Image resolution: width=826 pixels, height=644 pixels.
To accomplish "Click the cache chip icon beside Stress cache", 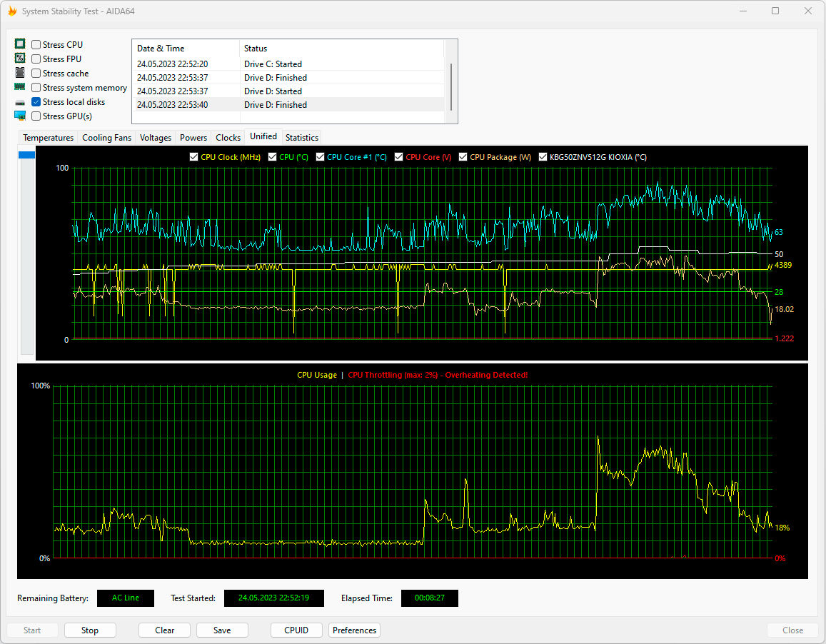I will (x=20, y=73).
